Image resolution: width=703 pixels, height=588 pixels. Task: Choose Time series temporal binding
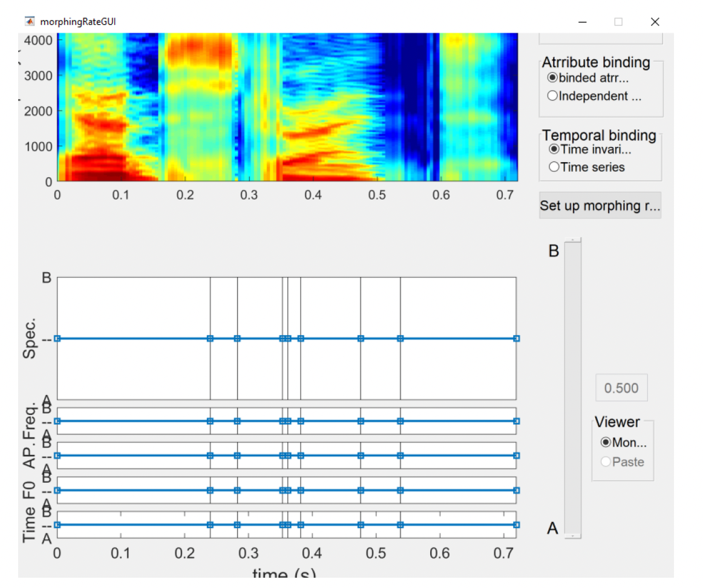(587, 168)
